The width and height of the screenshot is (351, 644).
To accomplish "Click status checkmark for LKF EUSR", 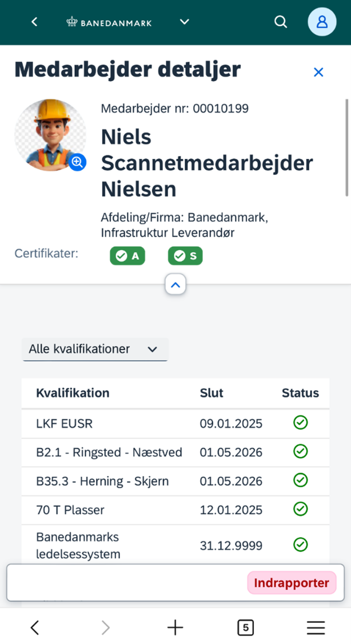I will 300,423.
